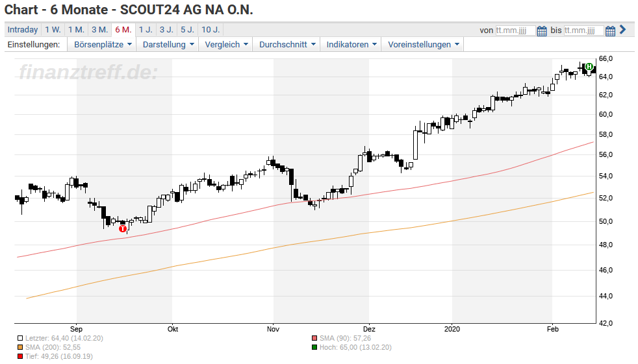638x364 pixels.
Task: Click the 42,0 y-axis value
Action: [606, 323]
